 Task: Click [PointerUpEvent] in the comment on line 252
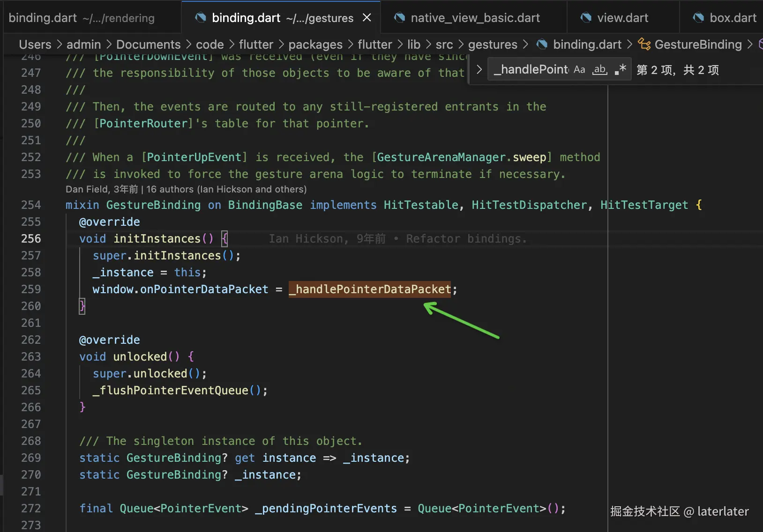point(194,157)
